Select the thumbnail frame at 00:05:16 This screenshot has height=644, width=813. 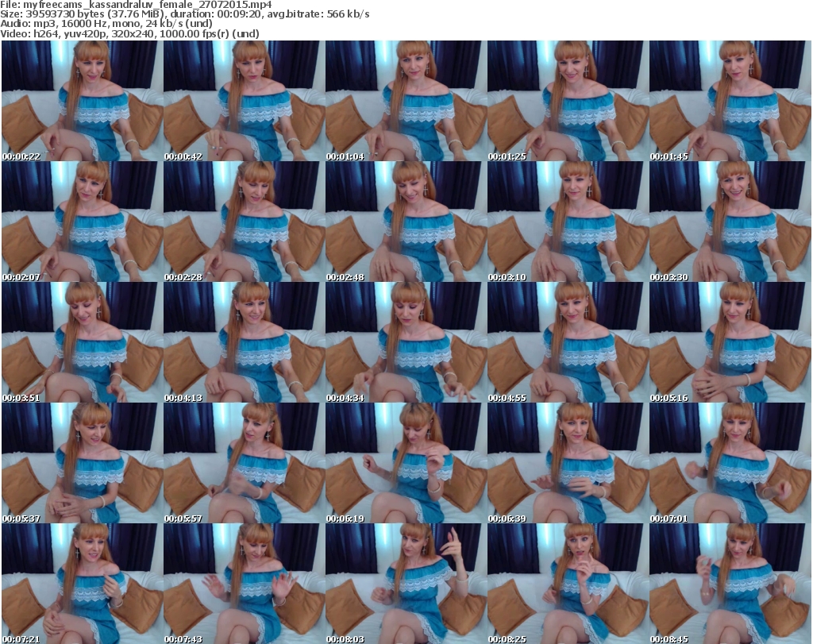click(730, 342)
